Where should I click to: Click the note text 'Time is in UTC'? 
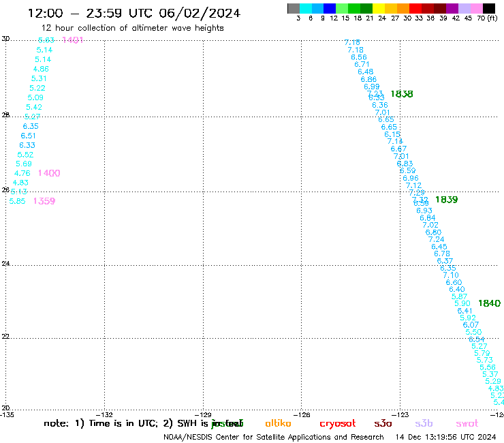(x=123, y=423)
